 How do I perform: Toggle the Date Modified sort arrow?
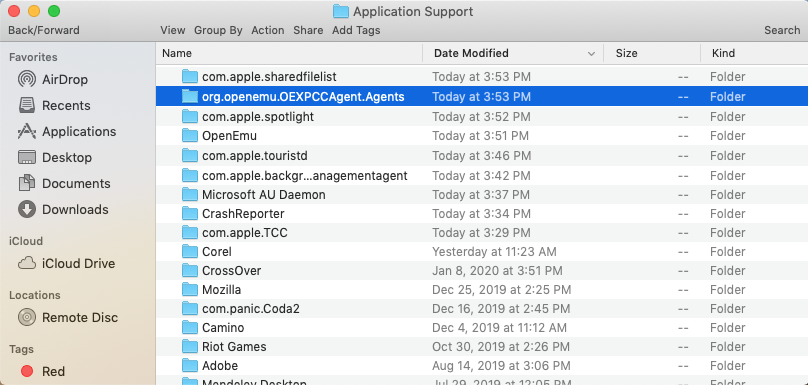click(x=592, y=54)
